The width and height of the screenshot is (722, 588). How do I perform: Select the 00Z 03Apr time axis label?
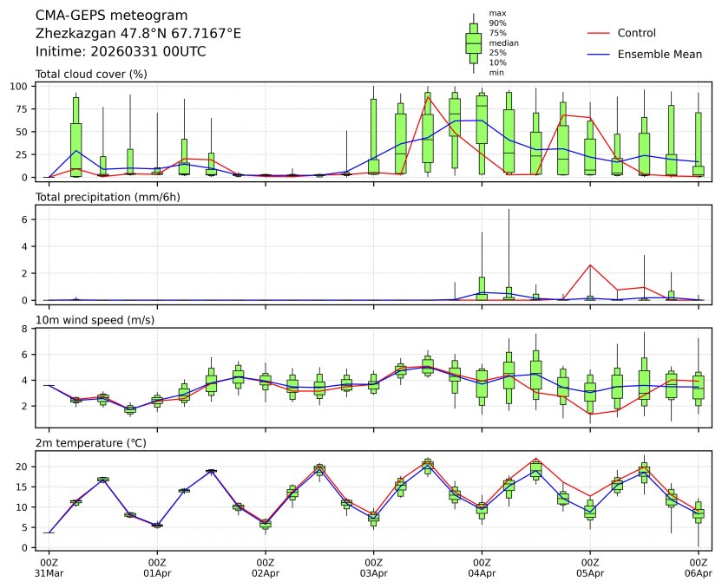pos(374,568)
